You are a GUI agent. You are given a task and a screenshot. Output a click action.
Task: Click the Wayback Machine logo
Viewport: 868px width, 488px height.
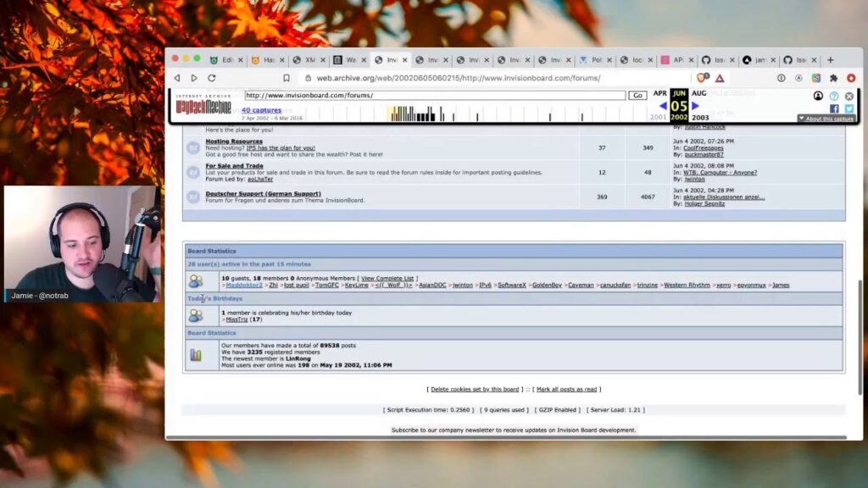tap(203, 104)
